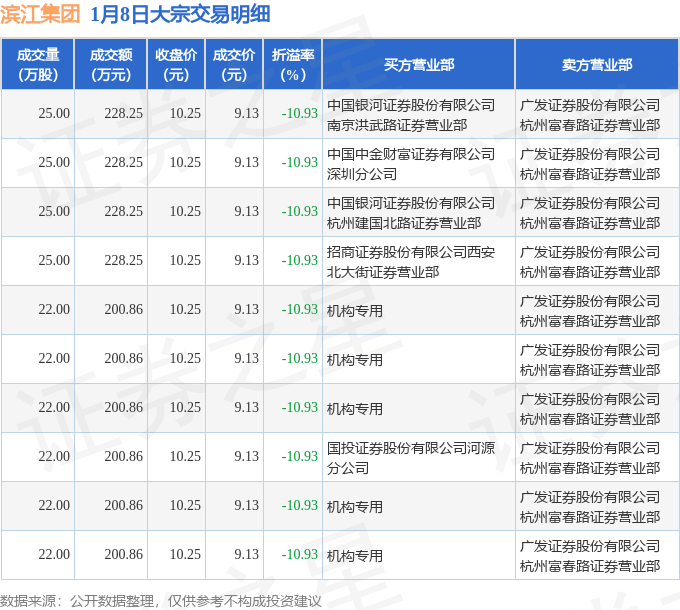Click the 成交额(万元) column header

click(110, 65)
